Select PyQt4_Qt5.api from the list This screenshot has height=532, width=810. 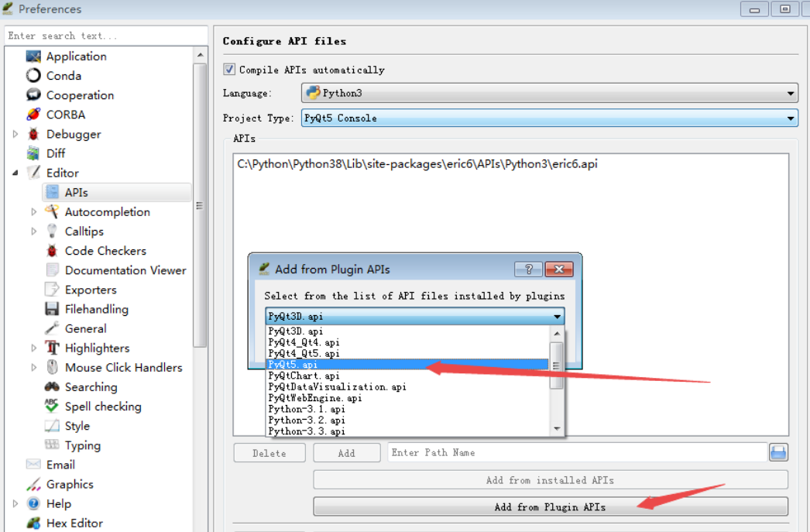(x=408, y=353)
